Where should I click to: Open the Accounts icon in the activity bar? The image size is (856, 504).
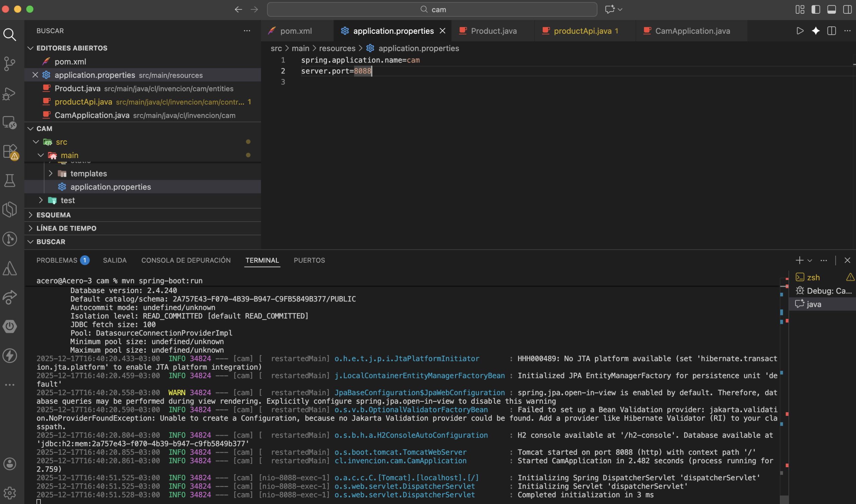9,464
